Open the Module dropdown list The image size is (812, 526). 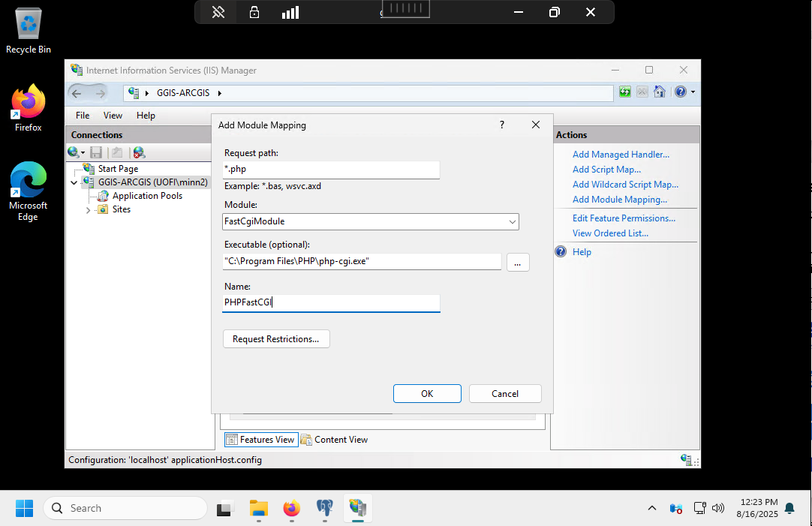pos(512,222)
